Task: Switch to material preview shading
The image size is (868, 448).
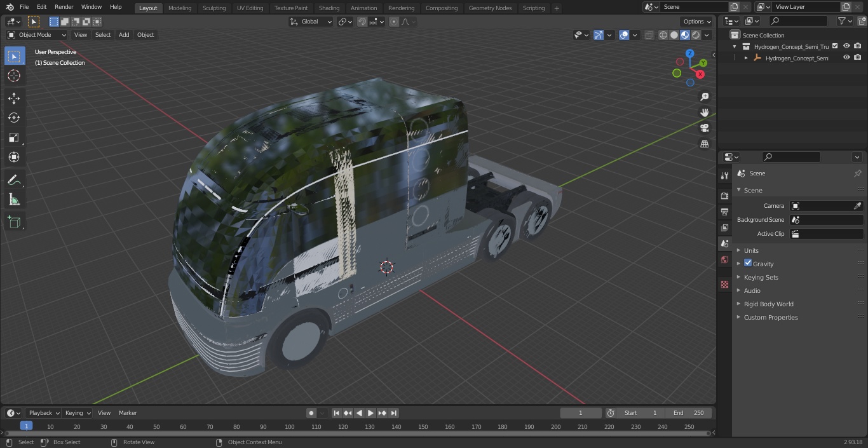Action: (x=685, y=35)
